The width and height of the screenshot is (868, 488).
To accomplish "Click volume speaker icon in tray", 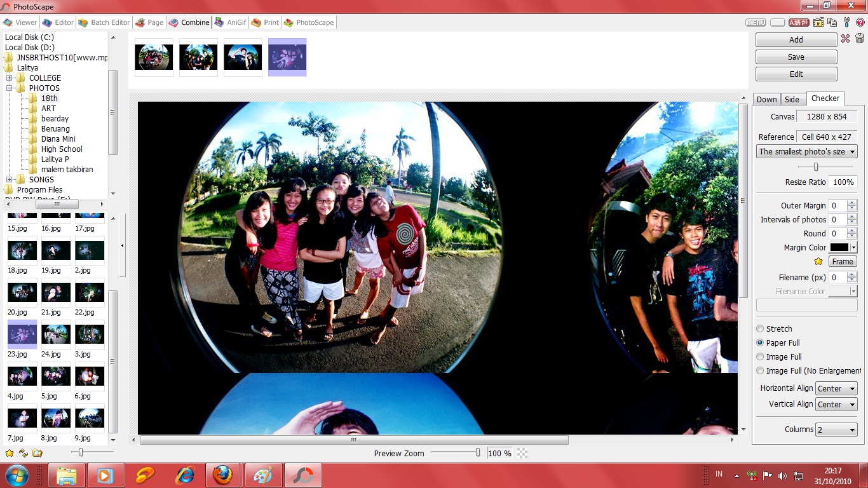I will [x=782, y=475].
